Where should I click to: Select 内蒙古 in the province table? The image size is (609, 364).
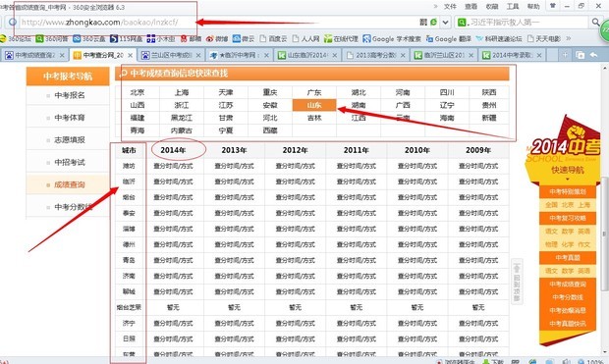point(182,130)
